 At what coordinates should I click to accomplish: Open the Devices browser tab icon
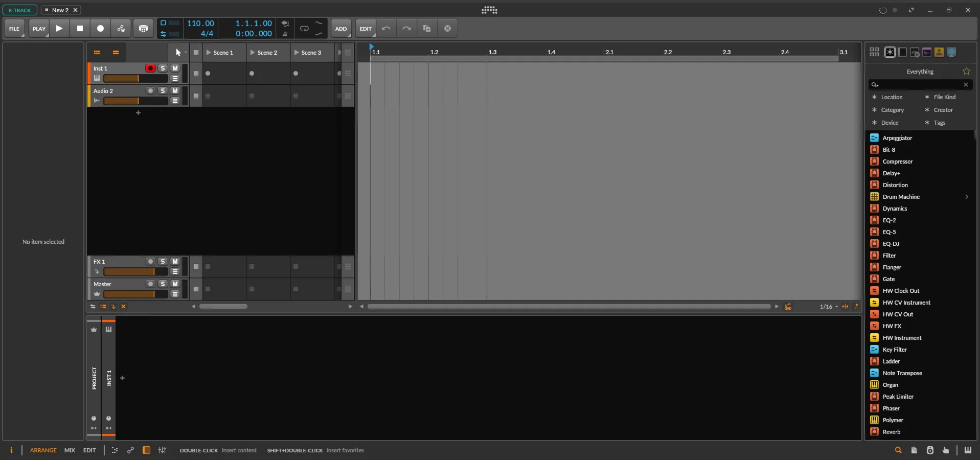pos(902,52)
